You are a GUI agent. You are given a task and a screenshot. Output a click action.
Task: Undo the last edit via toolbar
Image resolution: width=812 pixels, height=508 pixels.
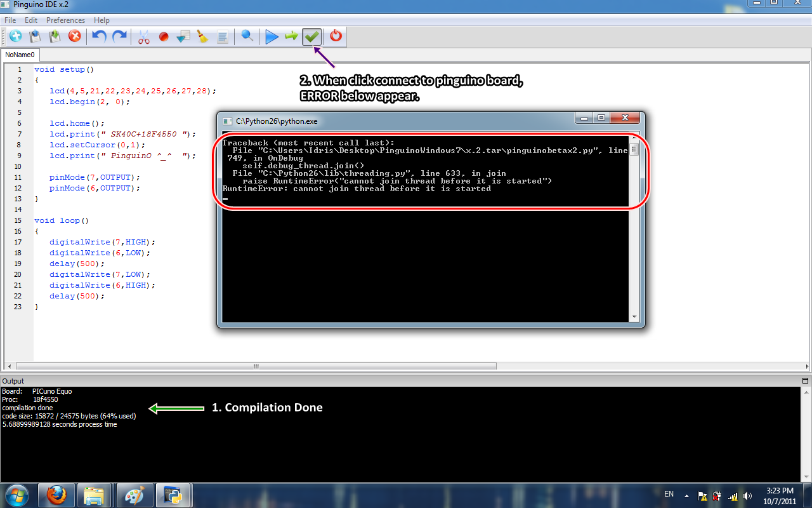pyautogui.click(x=99, y=37)
